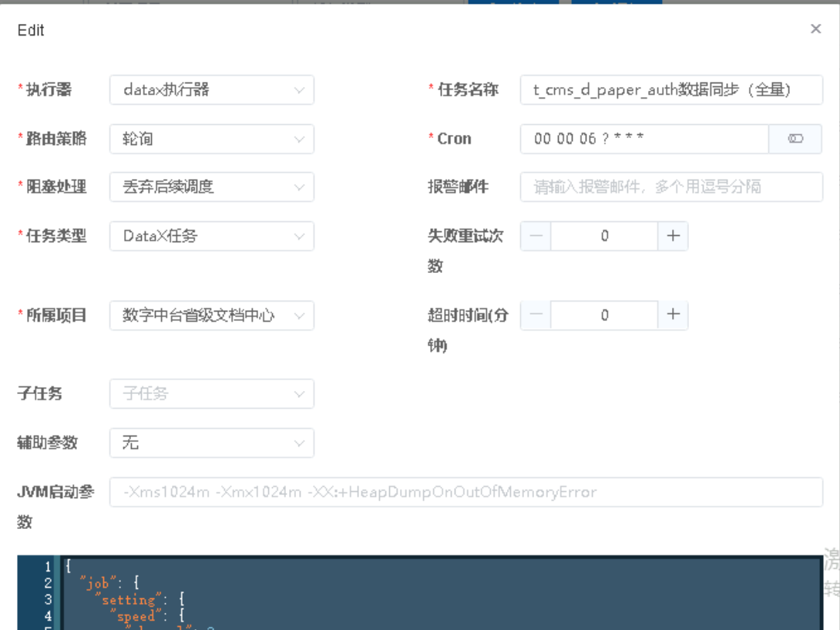Open the 子任务 dropdown

(x=212, y=393)
